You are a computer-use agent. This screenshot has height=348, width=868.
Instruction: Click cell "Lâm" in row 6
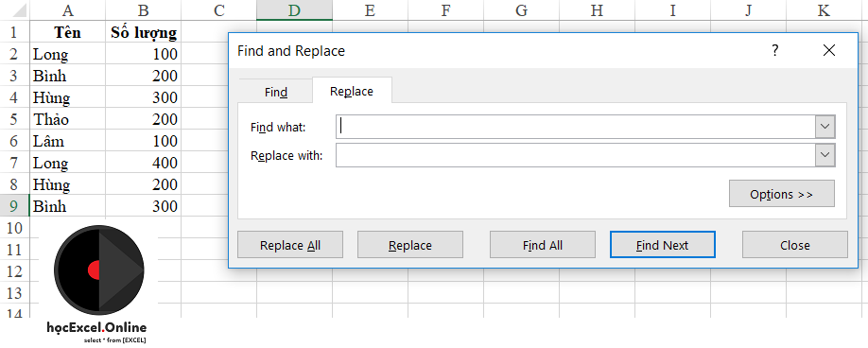(67, 141)
